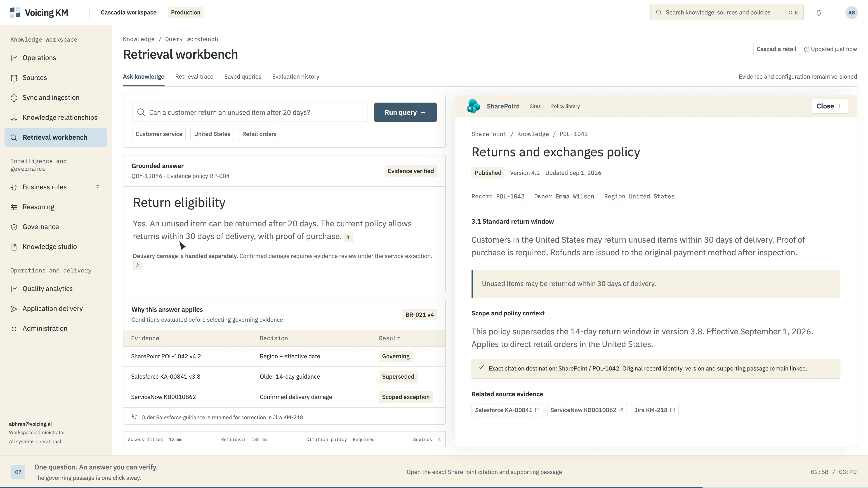
Task: Click the Sources database icon
Action: click(x=14, y=78)
